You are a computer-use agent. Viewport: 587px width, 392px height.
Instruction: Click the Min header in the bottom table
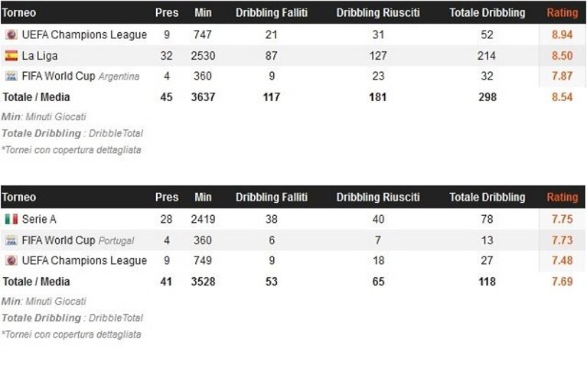[x=203, y=197]
